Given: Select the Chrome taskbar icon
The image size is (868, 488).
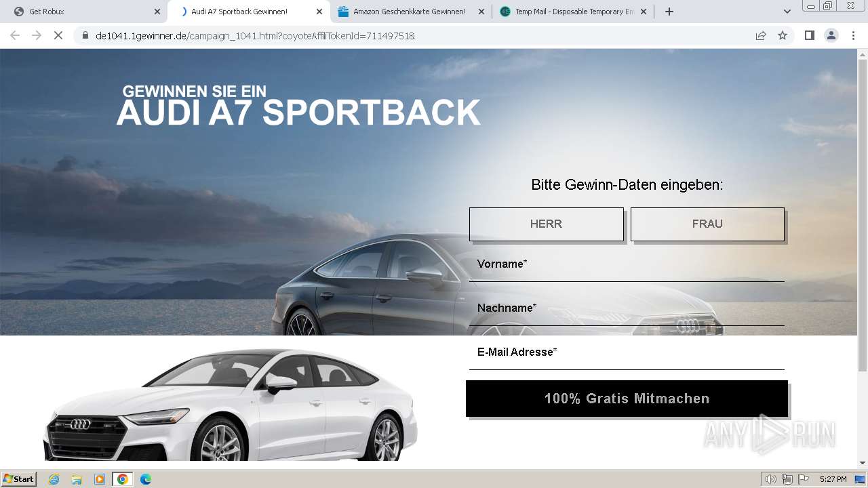Looking at the screenshot, I should [123, 479].
